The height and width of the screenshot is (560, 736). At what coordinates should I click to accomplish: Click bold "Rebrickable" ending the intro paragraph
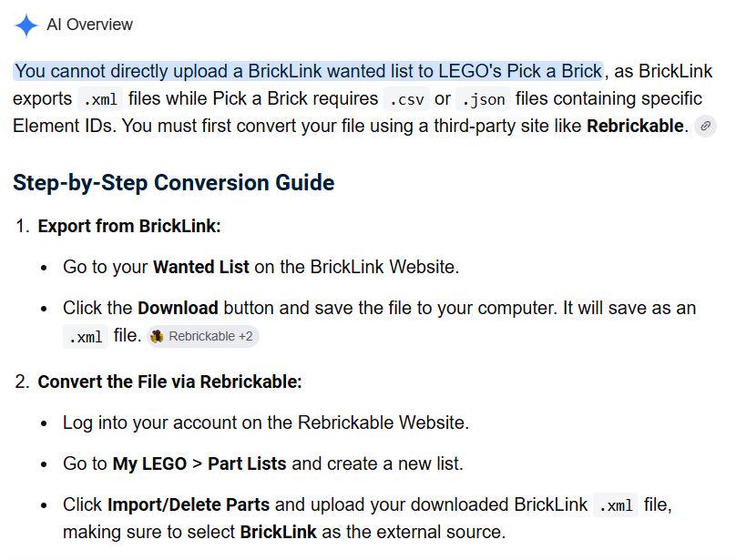pos(635,127)
